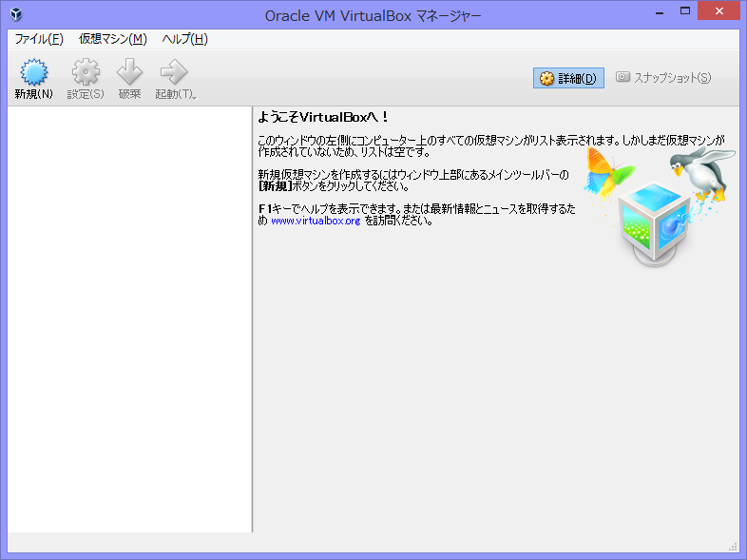Click the 破棄 discard arrow icon
Screen dimensions: 747x560
click(129, 72)
